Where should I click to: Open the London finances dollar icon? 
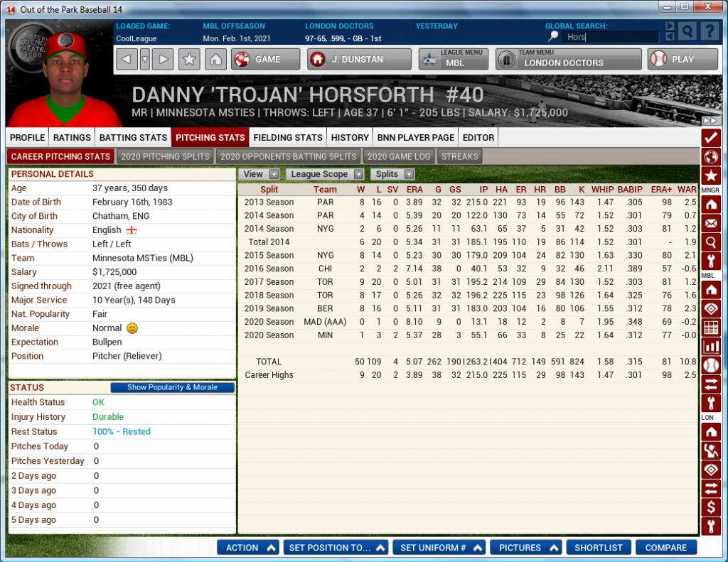coord(710,507)
